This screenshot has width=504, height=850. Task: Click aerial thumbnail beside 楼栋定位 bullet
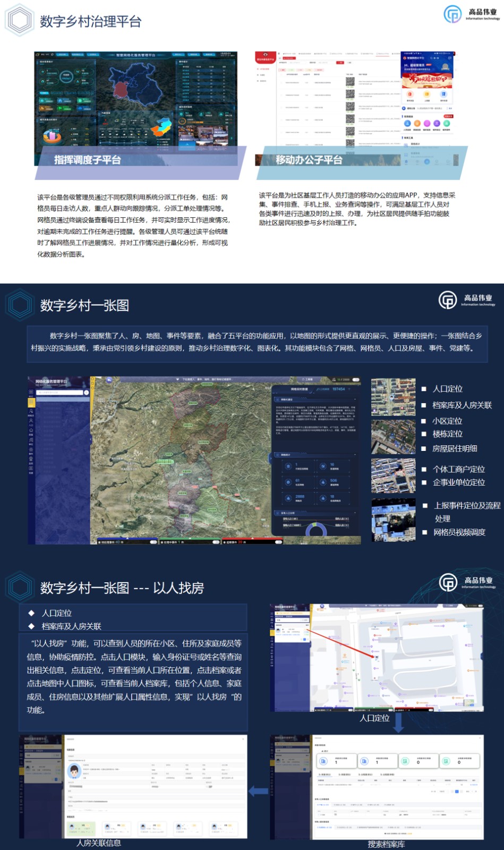(393, 437)
